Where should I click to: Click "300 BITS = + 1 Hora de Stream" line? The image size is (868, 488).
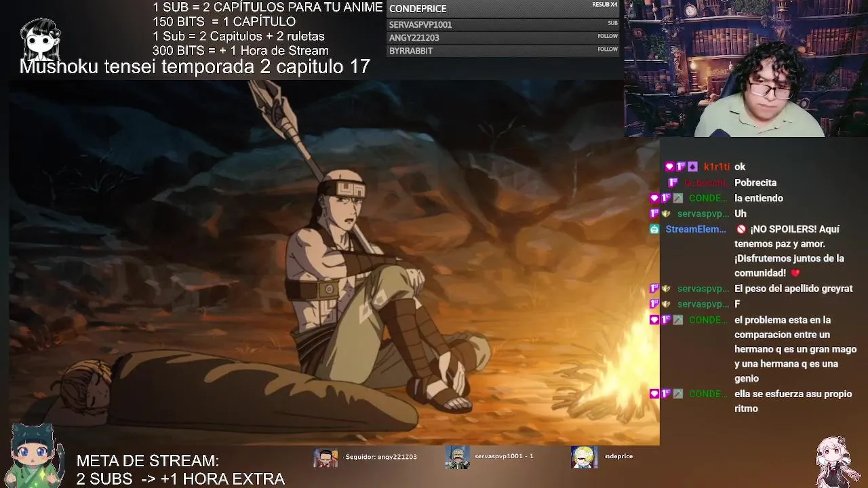[241, 51]
